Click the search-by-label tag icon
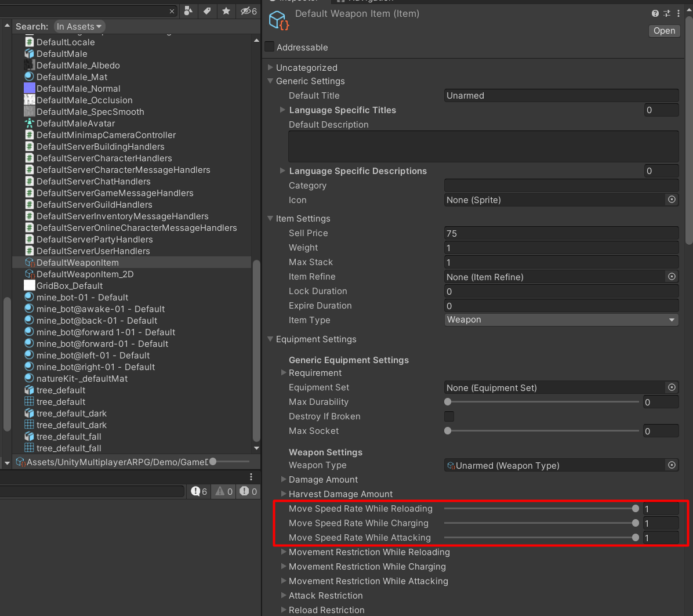The width and height of the screenshot is (693, 616). coord(206,11)
